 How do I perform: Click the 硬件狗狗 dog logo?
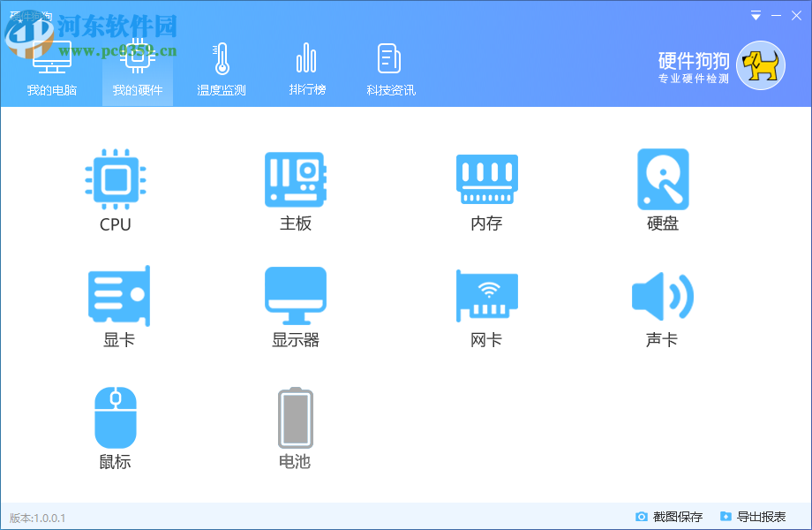(x=761, y=64)
